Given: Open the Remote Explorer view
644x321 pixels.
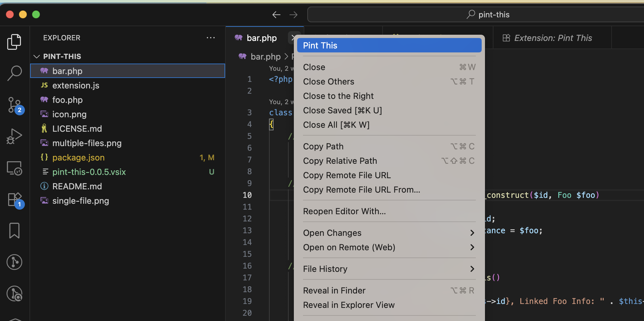Looking at the screenshot, I should coord(14,168).
